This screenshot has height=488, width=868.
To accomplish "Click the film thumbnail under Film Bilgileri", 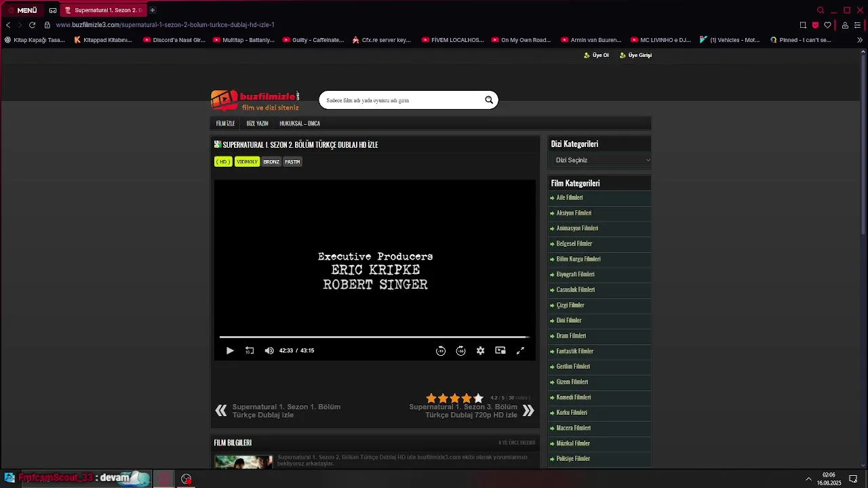I will point(243,461).
